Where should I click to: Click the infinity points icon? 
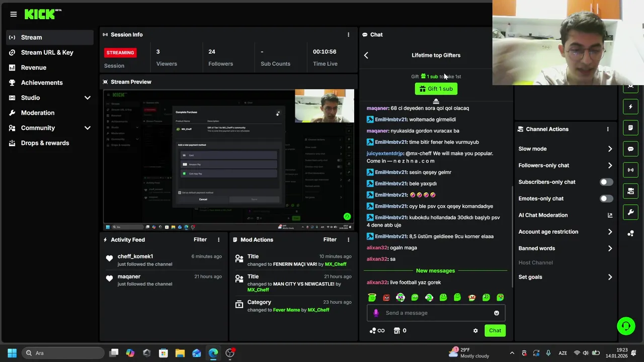(x=377, y=330)
